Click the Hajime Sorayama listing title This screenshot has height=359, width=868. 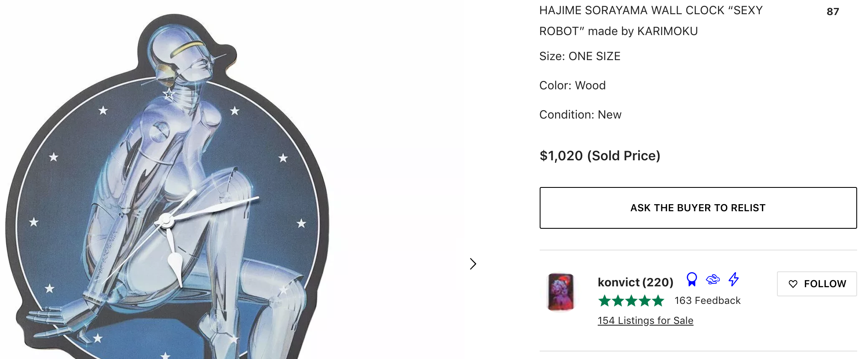tap(651, 20)
